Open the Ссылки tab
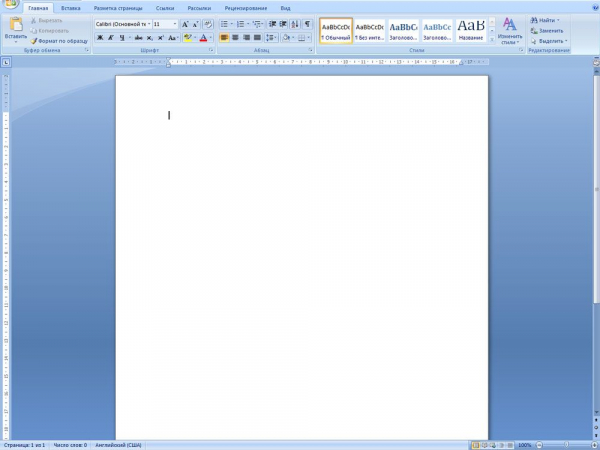The height and width of the screenshot is (450, 600). pos(165,8)
